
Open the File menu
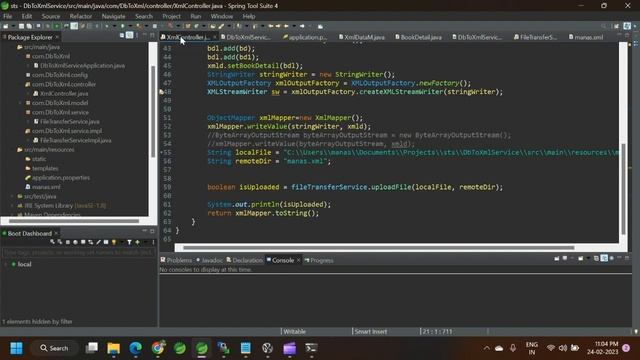8,16
